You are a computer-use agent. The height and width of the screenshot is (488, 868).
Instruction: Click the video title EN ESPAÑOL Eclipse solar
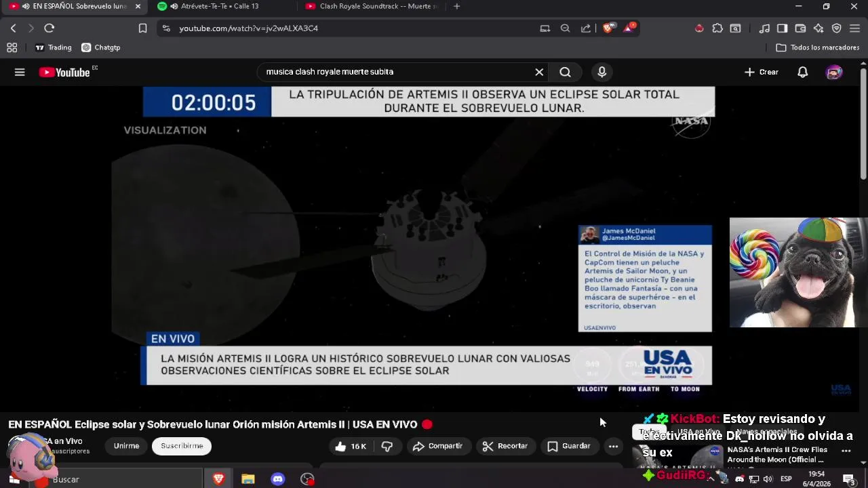[x=213, y=424]
